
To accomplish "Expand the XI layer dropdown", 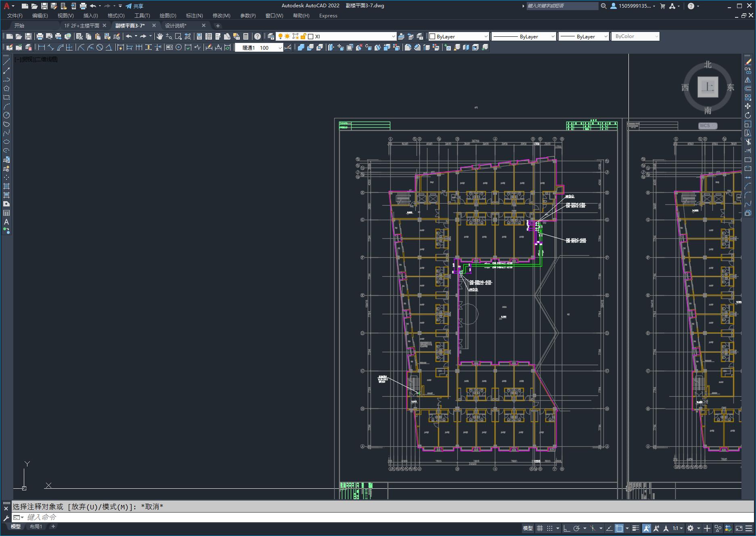I will 393,36.
